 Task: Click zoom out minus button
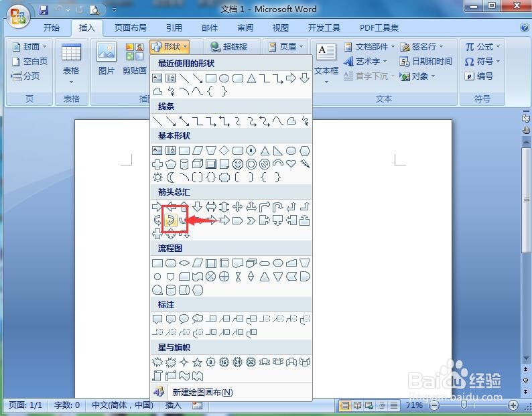click(434, 405)
